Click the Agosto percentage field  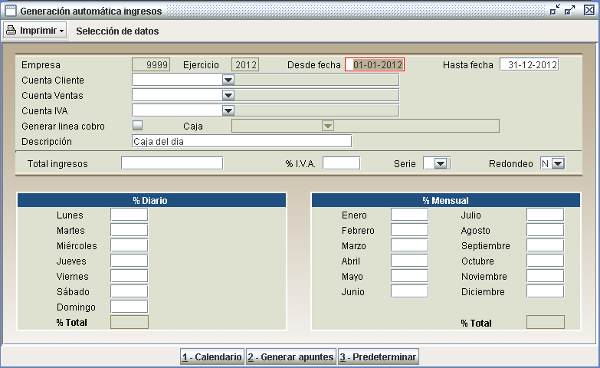click(545, 230)
